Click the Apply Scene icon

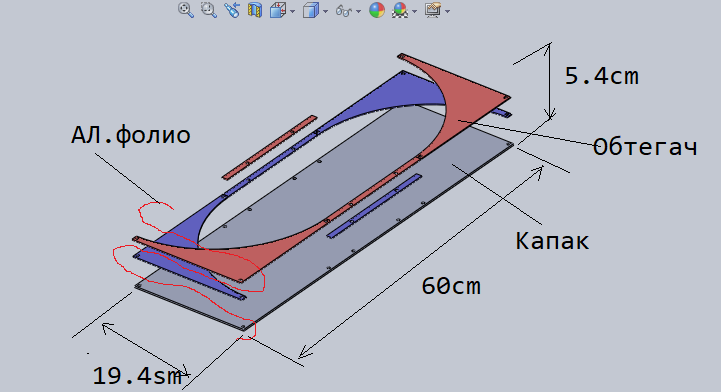pos(400,10)
